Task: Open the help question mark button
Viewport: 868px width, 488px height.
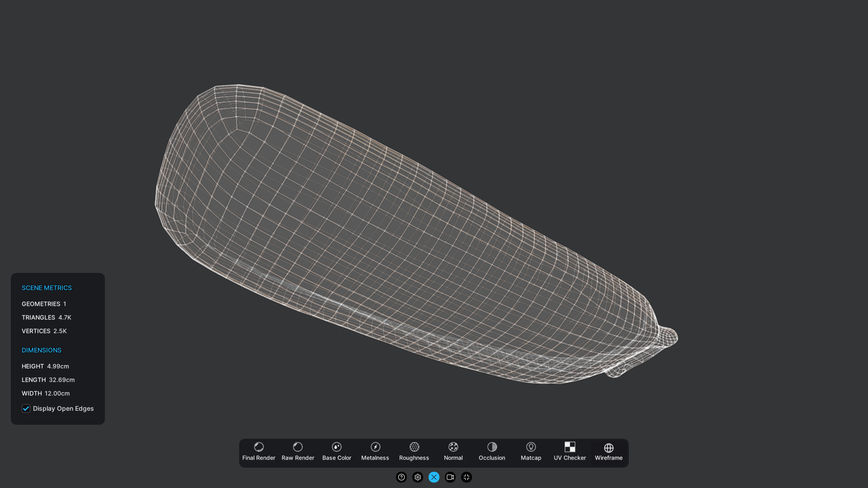Action: [401, 477]
